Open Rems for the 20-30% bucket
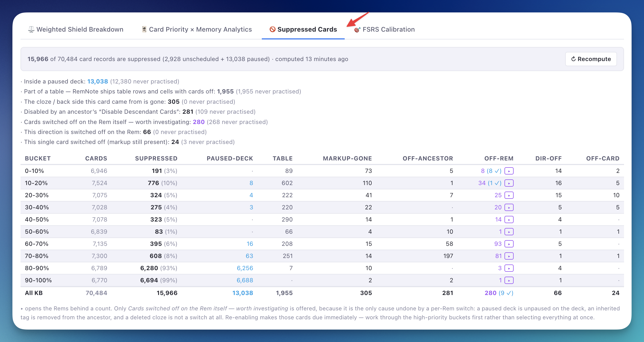The image size is (644, 342). coord(509,195)
